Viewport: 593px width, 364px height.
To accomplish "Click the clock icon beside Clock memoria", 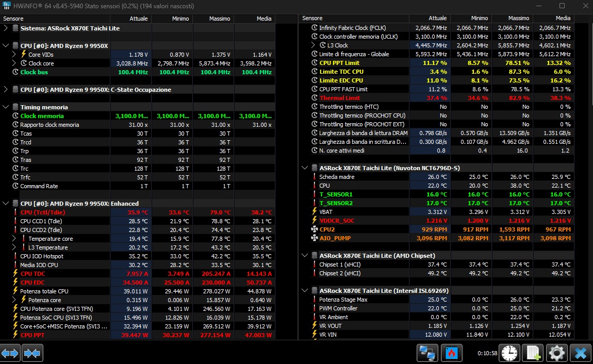I will pyautogui.click(x=15, y=115).
